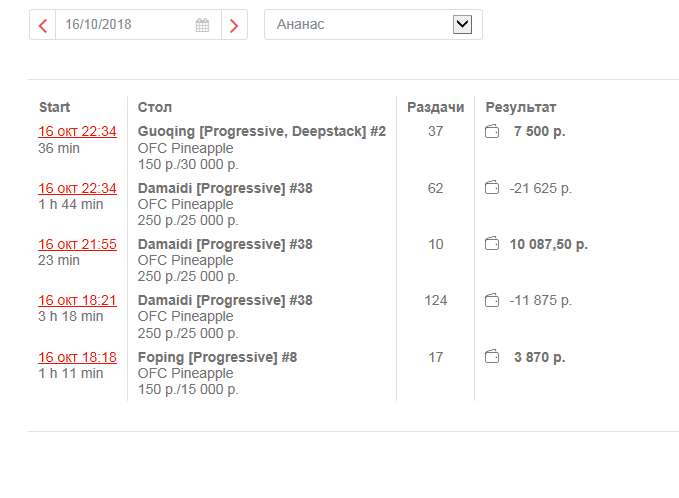The width and height of the screenshot is (679, 498).
Task: Select the Foping [Progressive] #8 table
Action: point(217,357)
